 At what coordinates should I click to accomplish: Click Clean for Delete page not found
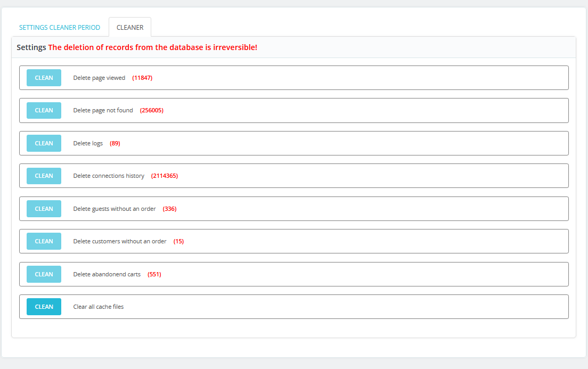[x=44, y=110]
